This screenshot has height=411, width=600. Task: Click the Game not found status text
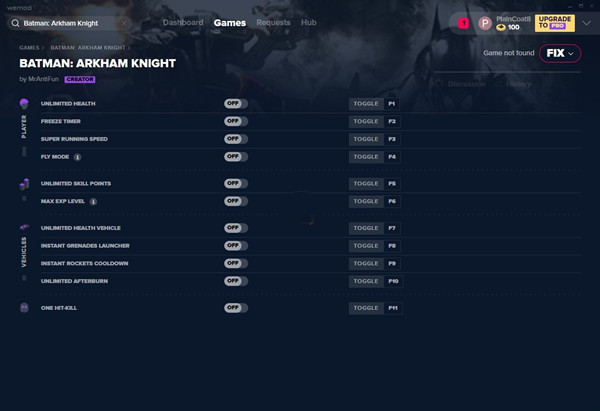[509, 53]
